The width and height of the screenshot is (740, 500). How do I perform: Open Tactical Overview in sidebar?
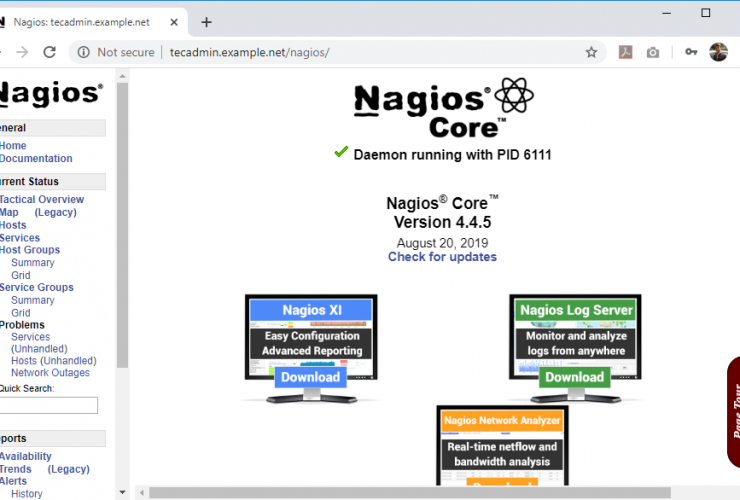[42, 200]
